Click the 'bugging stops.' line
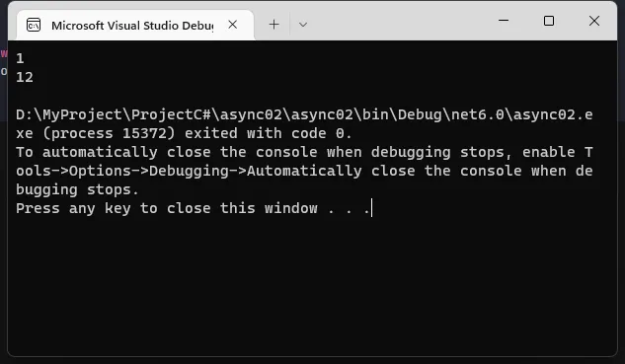Viewport: 625px width, 364px height. point(77,189)
